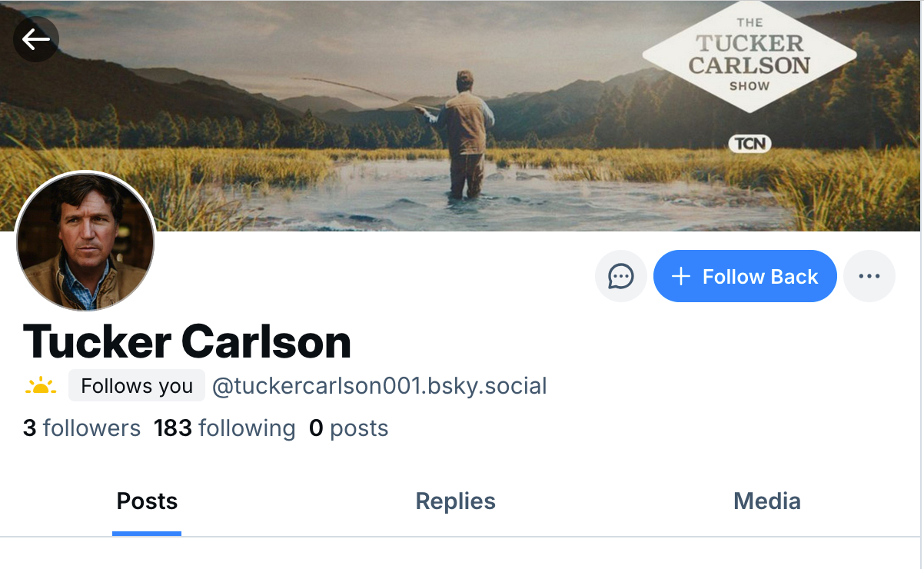Click the plus icon in Follow Back
This screenshot has height=569, width=924.
pyautogui.click(x=680, y=276)
